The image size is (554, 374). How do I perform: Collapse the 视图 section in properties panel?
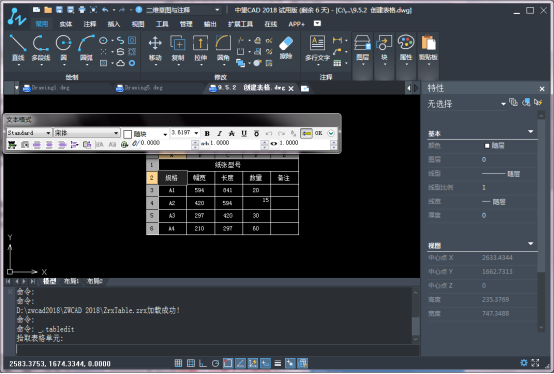point(530,244)
